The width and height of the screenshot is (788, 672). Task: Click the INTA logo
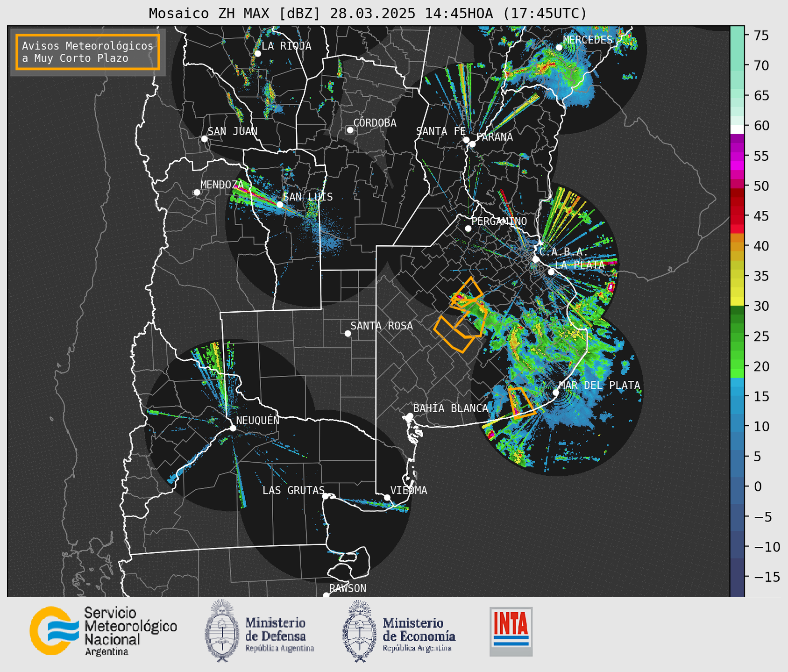tap(511, 631)
